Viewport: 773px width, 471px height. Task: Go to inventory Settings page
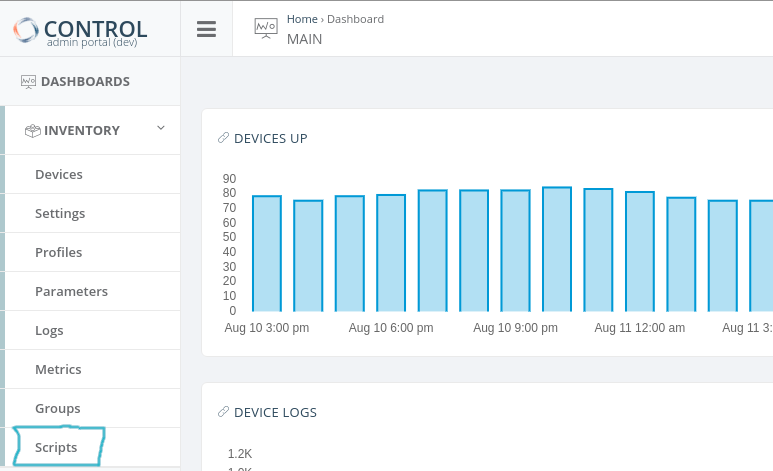pyautogui.click(x=60, y=213)
